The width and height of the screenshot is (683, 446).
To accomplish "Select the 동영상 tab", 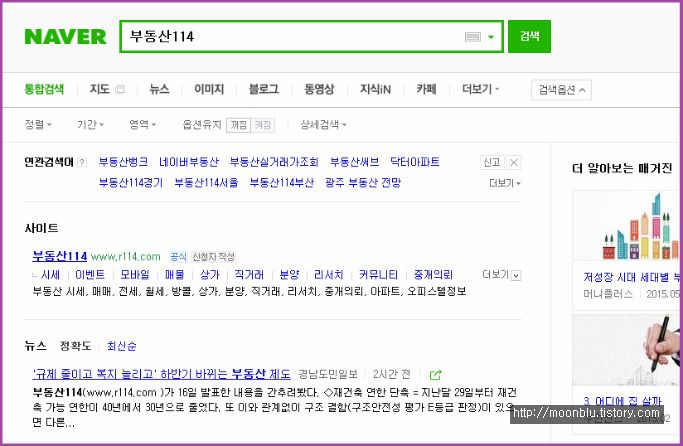I will pos(319,89).
